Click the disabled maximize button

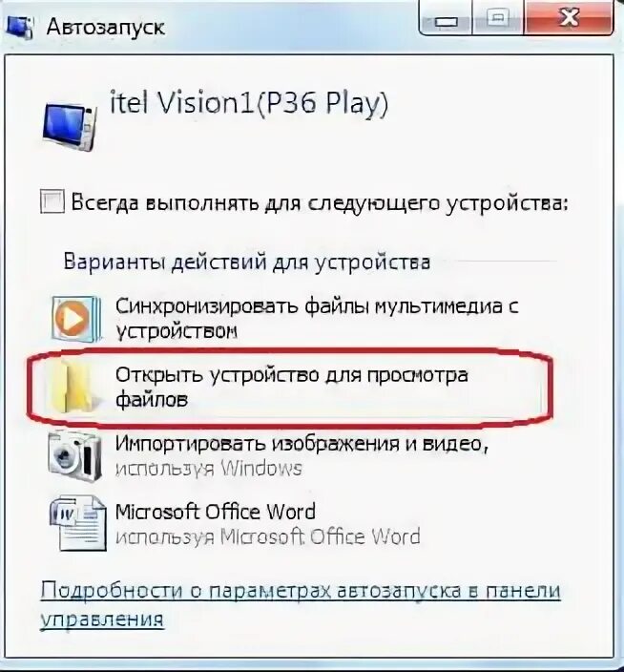[x=498, y=18]
